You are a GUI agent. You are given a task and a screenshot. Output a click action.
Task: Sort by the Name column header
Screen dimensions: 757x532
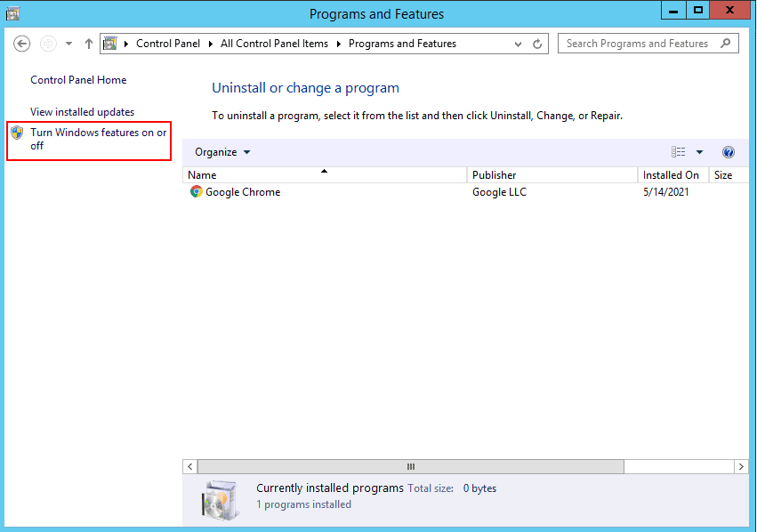[x=325, y=174]
